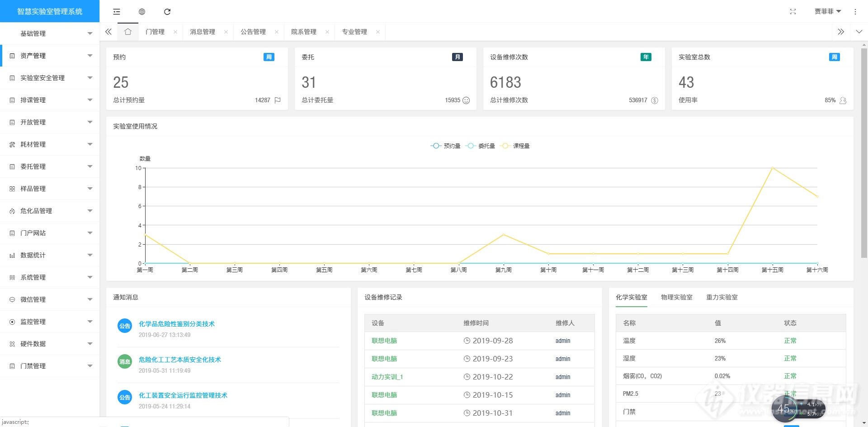Go to the home tab icon
The width and height of the screenshot is (868, 427).
128,32
